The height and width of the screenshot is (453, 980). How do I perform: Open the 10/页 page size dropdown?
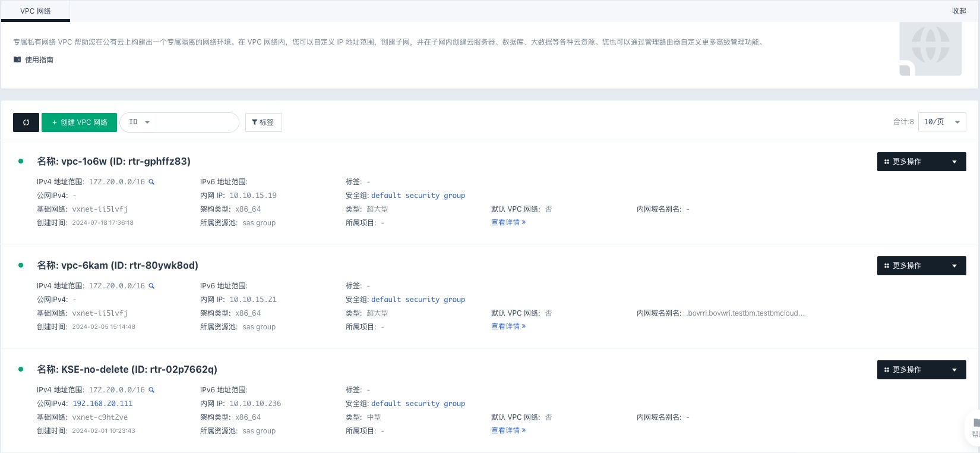[x=941, y=122]
